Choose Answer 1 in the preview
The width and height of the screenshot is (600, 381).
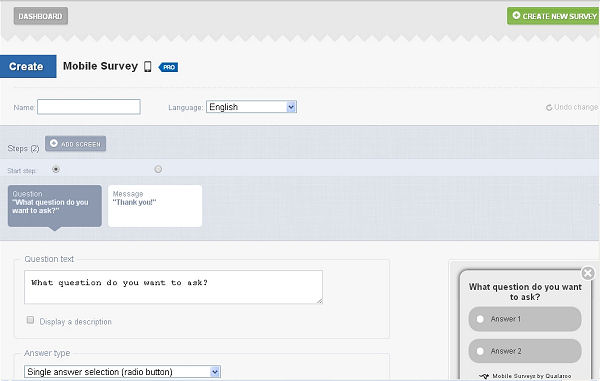tap(525, 319)
